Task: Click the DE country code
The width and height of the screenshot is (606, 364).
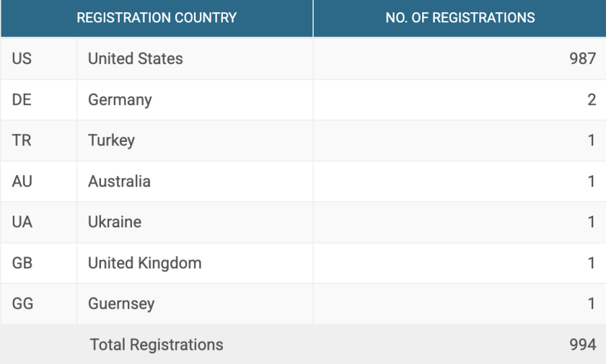Action: click(x=22, y=100)
